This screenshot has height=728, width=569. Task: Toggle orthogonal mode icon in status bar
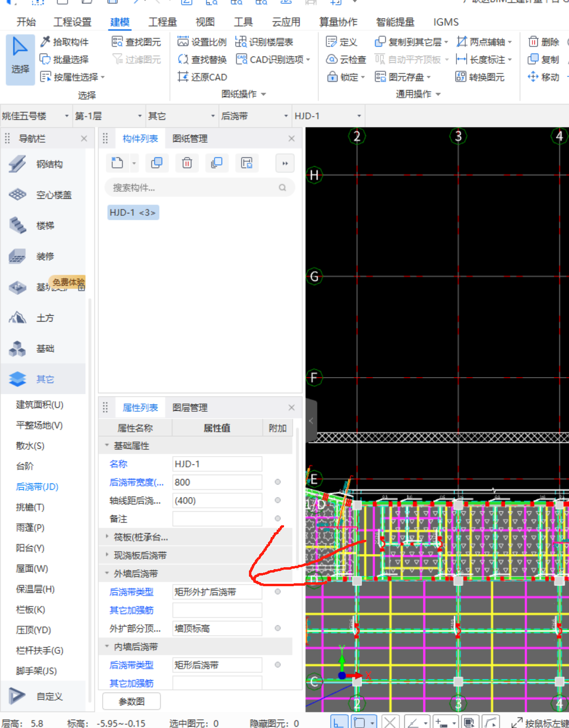(339, 723)
